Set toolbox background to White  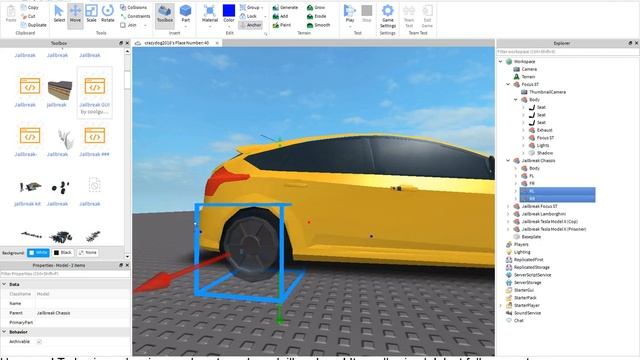pos(38,253)
